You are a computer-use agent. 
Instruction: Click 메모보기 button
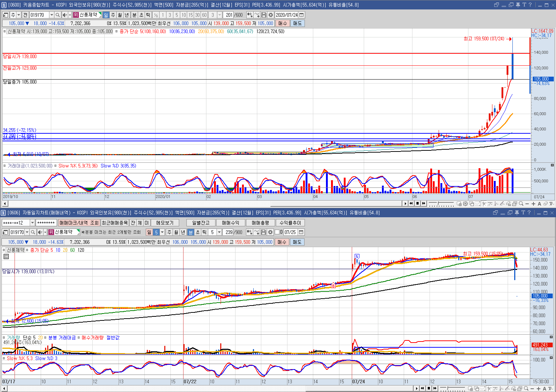click(165, 223)
